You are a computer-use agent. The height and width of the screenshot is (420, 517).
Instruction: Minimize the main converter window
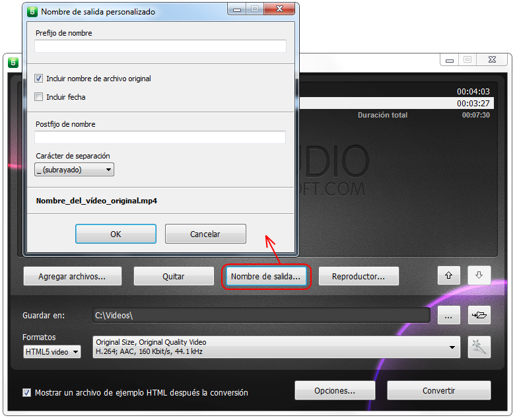(x=450, y=60)
